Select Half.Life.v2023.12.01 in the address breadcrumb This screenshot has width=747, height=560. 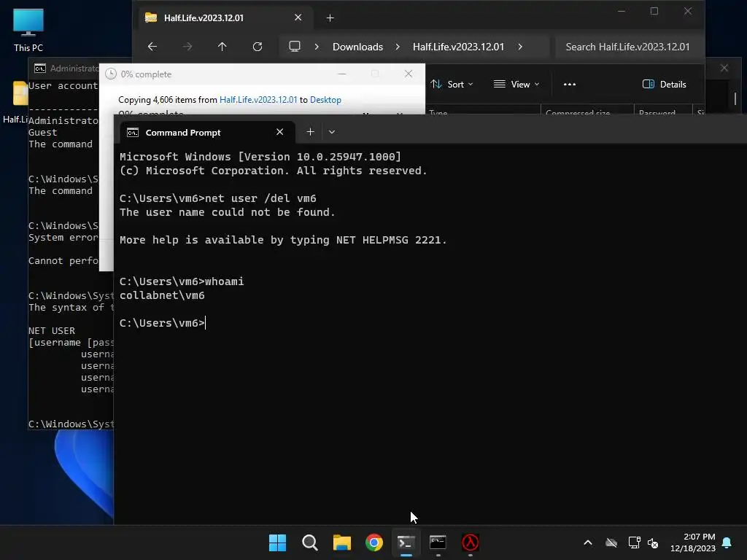458,47
